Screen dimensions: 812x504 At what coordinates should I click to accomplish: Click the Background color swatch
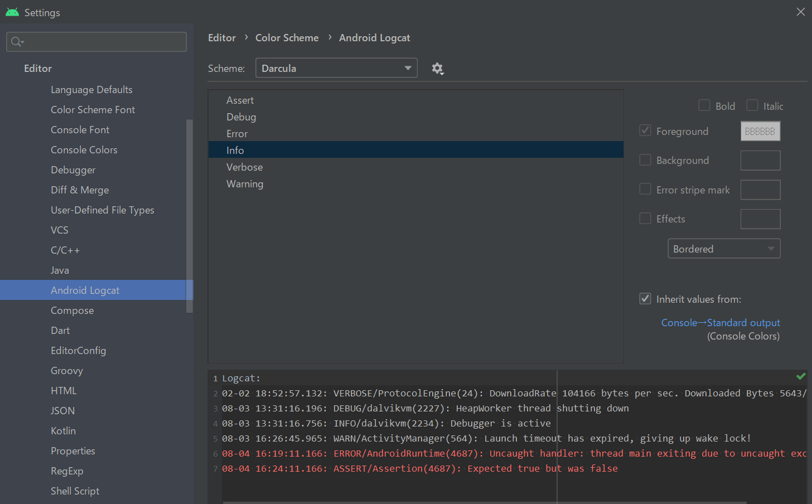(760, 161)
